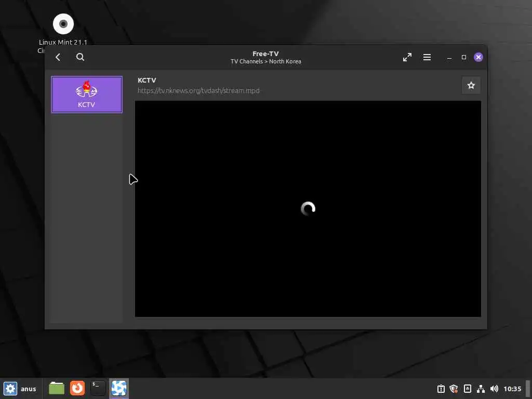Open the clipboard notification tray icon
Screen dimensions: 532x399
441,389
